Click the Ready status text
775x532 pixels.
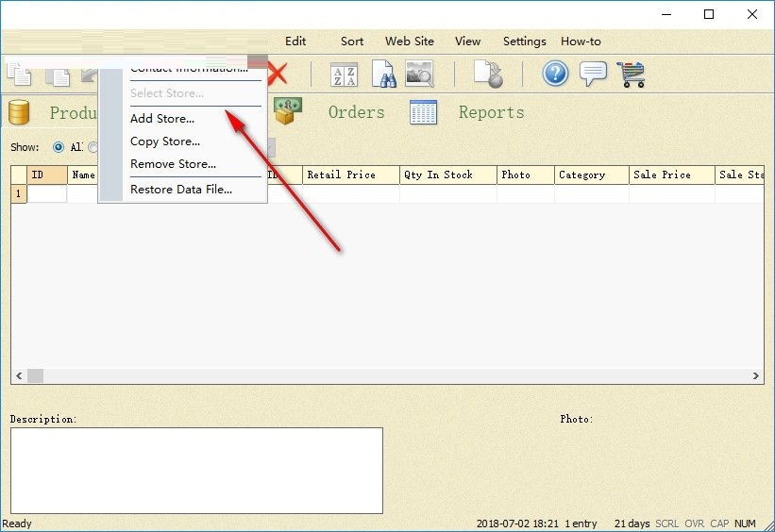coord(17,524)
